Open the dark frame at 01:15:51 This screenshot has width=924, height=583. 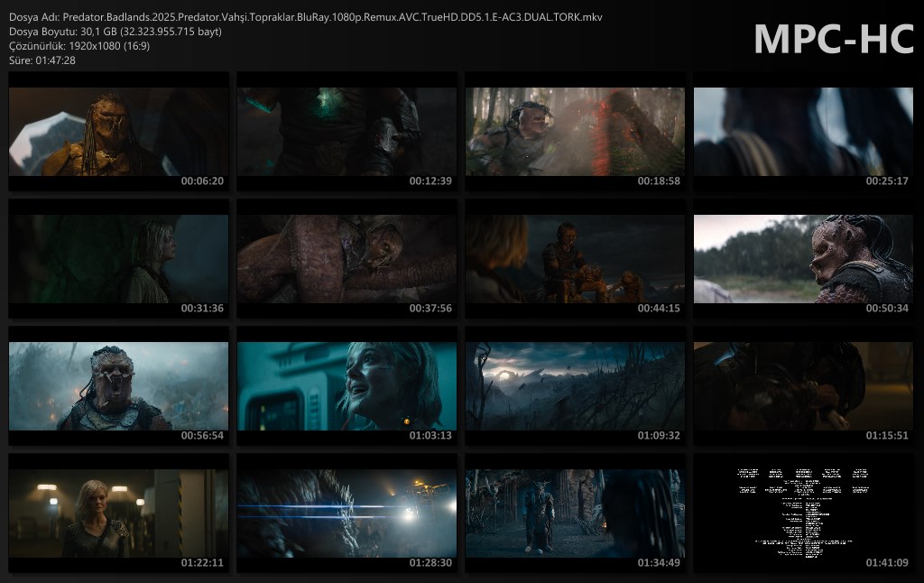coord(803,386)
